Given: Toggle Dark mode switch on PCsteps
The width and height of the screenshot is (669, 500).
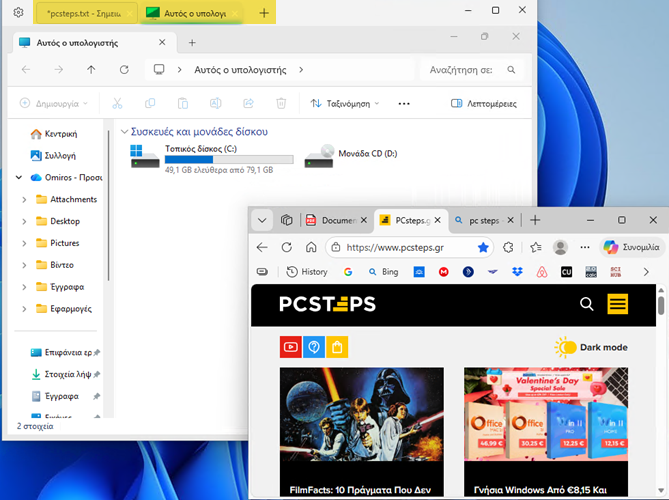Looking at the screenshot, I should pyautogui.click(x=567, y=347).
